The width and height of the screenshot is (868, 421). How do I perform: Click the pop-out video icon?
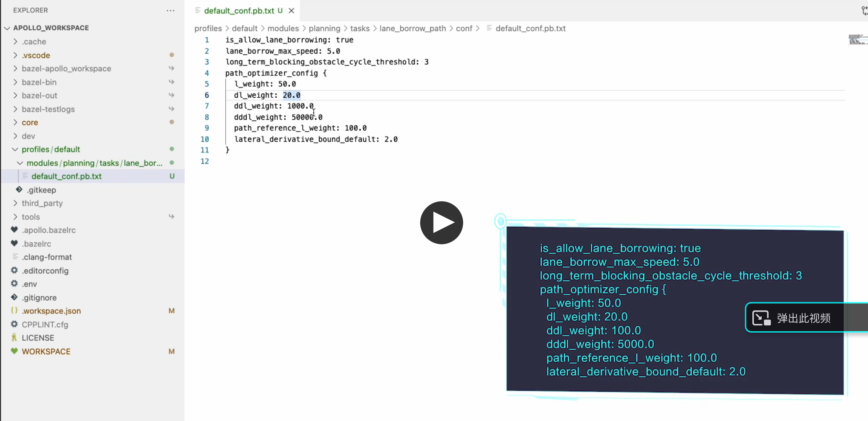tap(761, 318)
